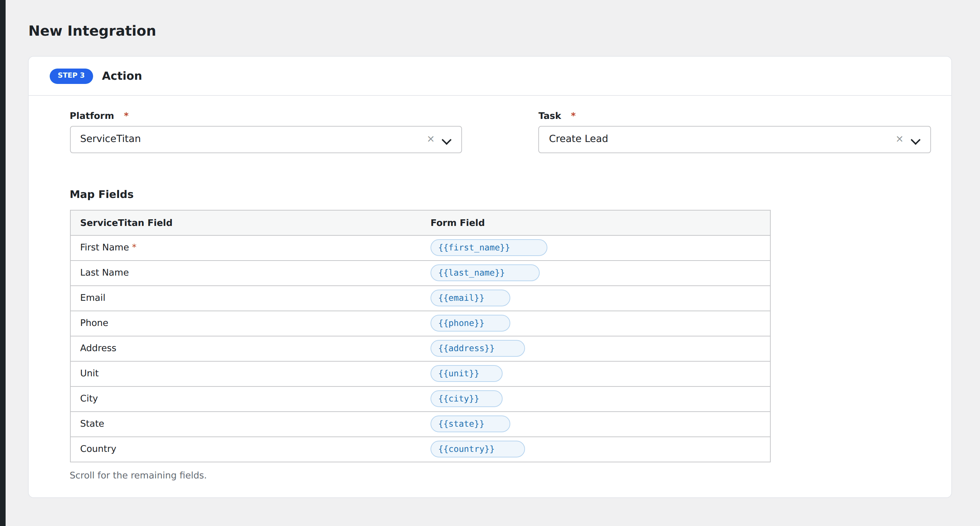Click the Phone row label
Viewport: 980px width, 526px height.
tap(94, 323)
